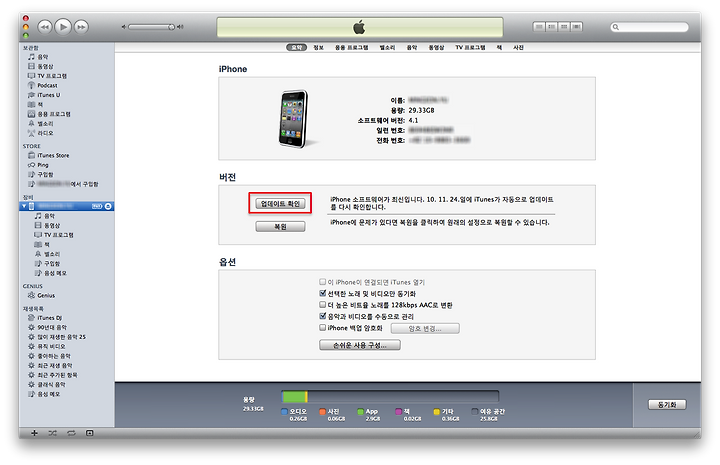
Task: Show the artwork viewer panel icon
Action: coord(90,433)
